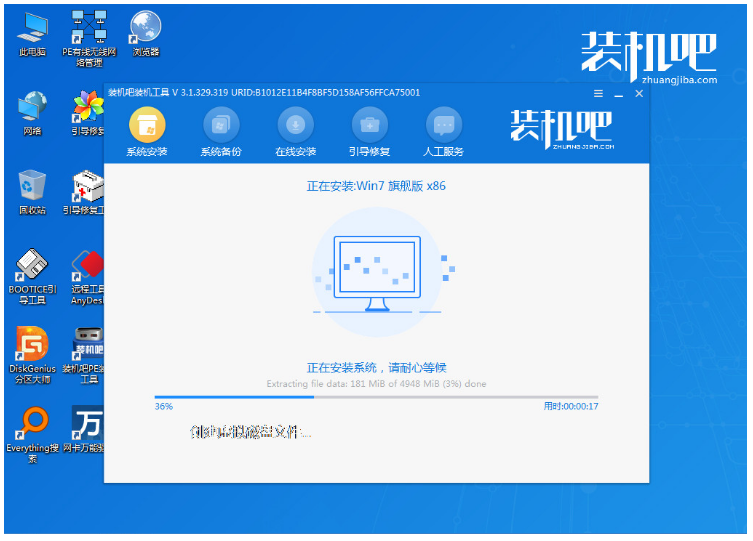Minimize the 装机吧装机工具 window
The image size is (753, 541).
tap(619, 94)
